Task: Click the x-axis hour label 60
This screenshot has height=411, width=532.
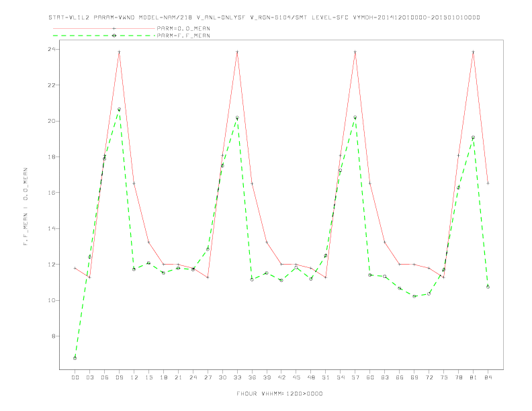Action: [x=370, y=377]
